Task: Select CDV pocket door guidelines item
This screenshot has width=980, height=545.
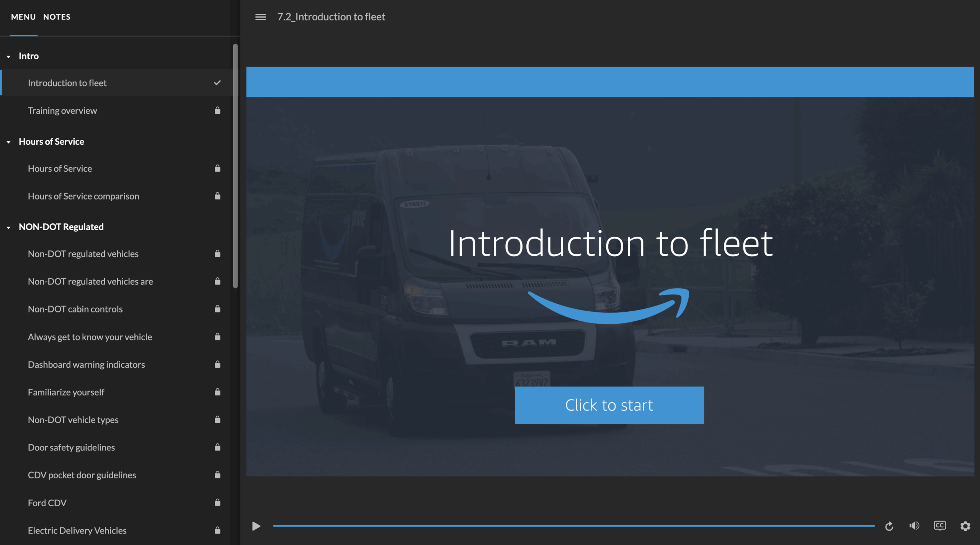Action: (116, 475)
